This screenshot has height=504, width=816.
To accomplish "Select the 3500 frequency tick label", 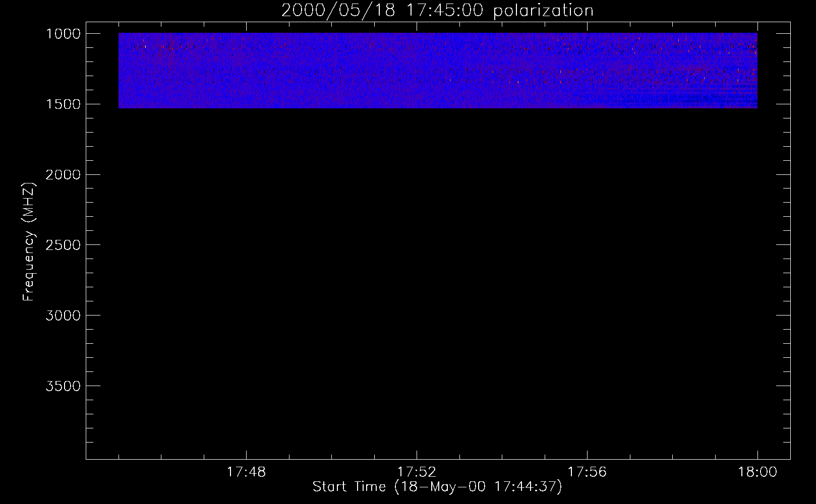I will 63,387.
